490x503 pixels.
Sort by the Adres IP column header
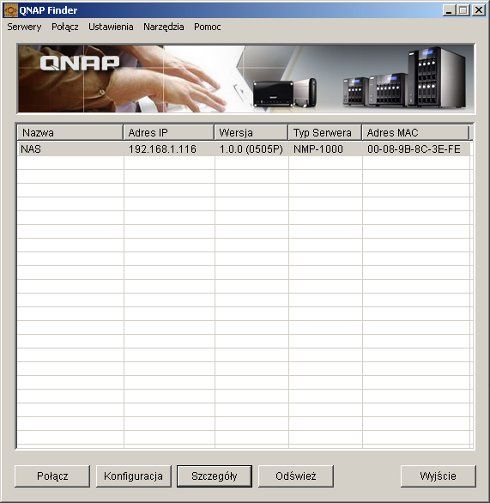coord(169,133)
